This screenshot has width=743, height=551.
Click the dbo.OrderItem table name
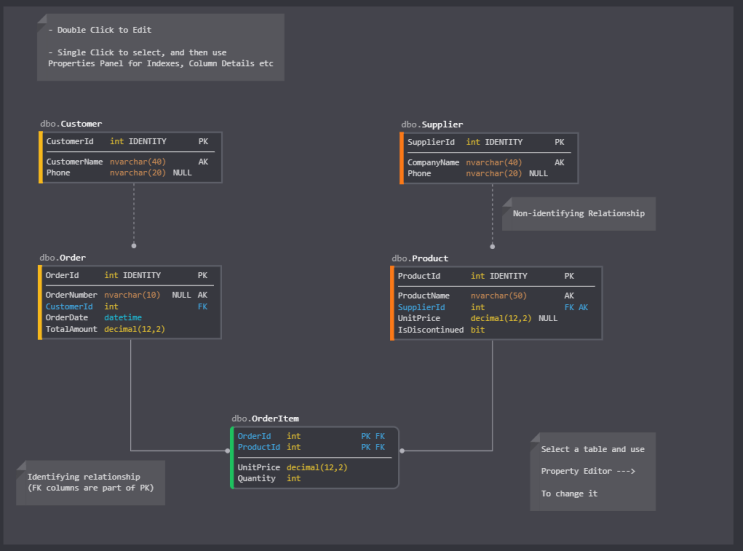[265, 419]
